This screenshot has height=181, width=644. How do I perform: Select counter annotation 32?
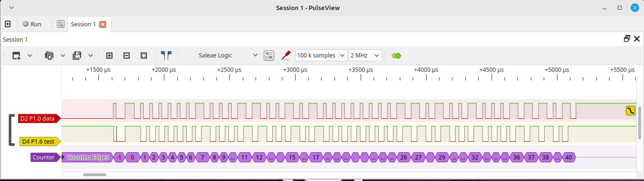coord(475,157)
